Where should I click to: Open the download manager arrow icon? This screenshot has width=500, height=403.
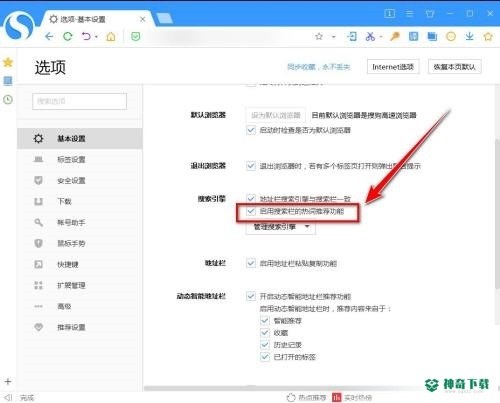tap(469, 36)
